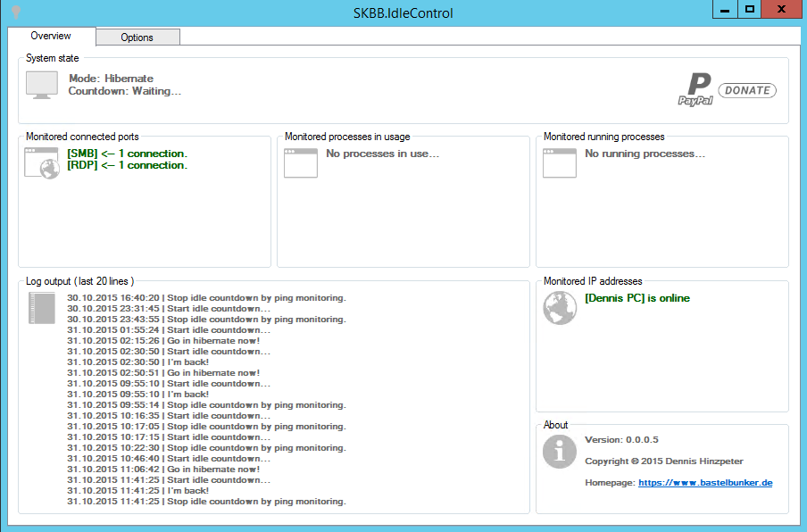Select log line 31.10.2015 02:15:26 hibernate

click(163, 341)
